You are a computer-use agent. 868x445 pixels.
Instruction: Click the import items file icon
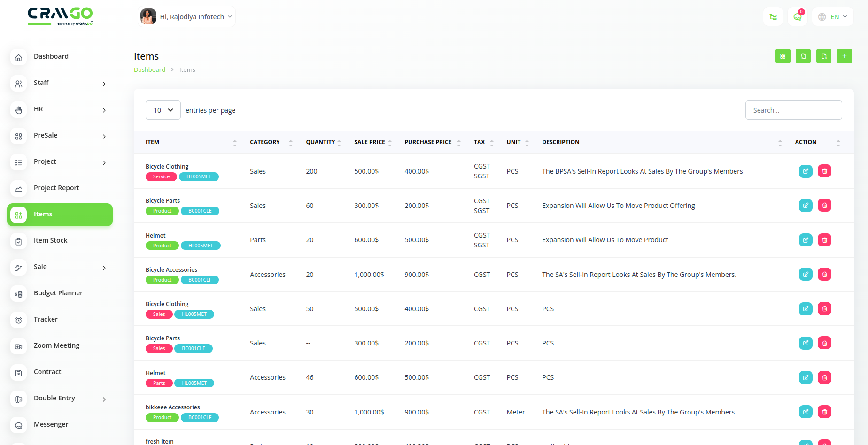pyautogui.click(x=803, y=56)
